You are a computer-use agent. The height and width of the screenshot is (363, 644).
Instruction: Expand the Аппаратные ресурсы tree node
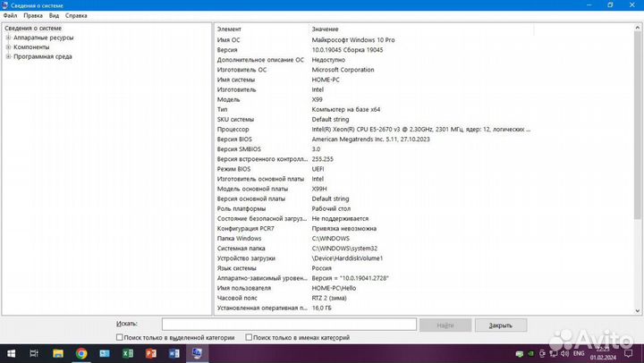coord(8,38)
